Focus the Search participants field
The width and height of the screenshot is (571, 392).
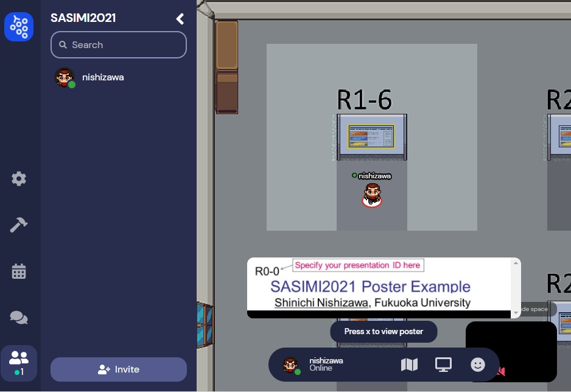(x=119, y=45)
